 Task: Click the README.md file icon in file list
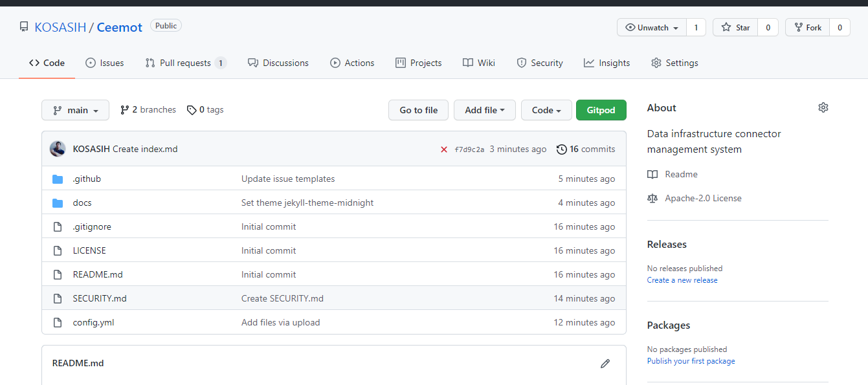(x=58, y=274)
